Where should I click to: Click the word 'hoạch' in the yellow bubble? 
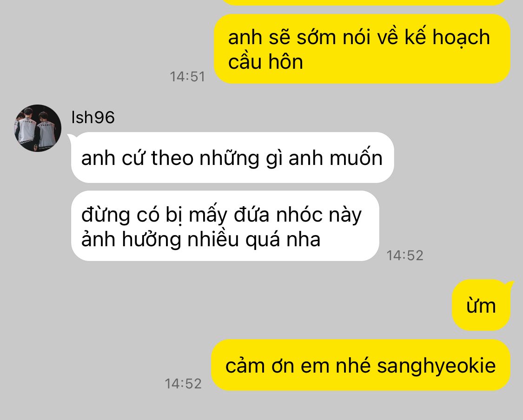[x=461, y=37]
